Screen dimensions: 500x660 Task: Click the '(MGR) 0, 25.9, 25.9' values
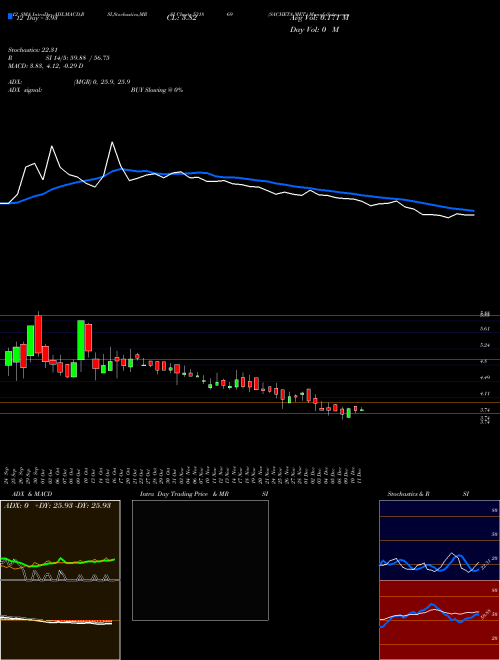(x=101, y=82)
